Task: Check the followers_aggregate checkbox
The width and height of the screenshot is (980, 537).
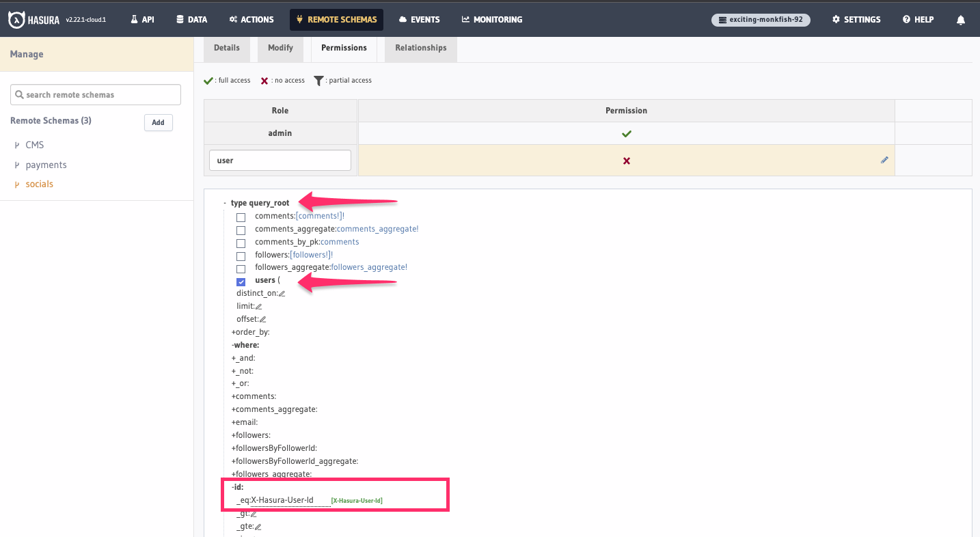Action: coord(241,268)
